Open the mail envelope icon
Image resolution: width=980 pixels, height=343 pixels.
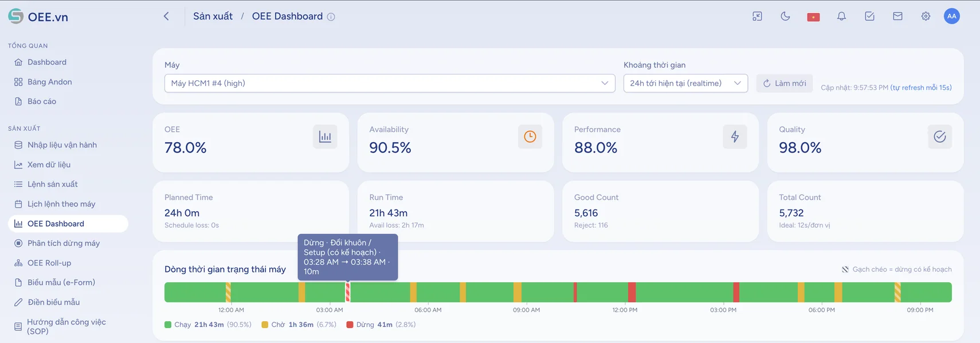[x=897, y=16]
